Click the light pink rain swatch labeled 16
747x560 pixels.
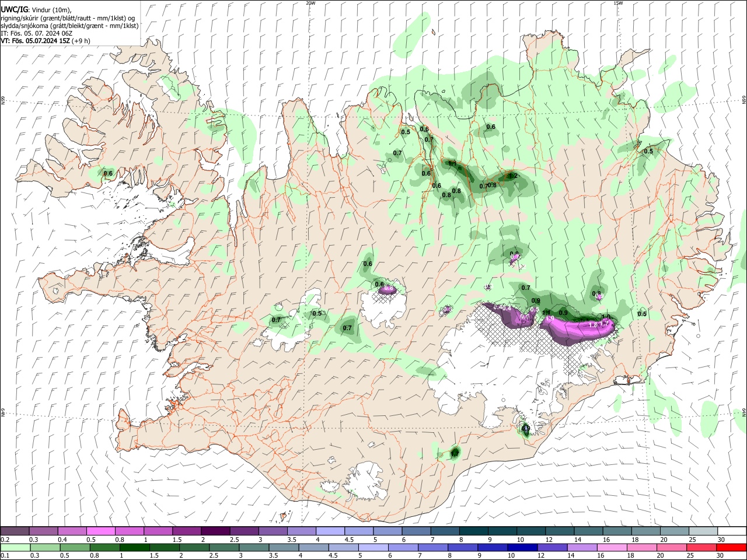612,547
